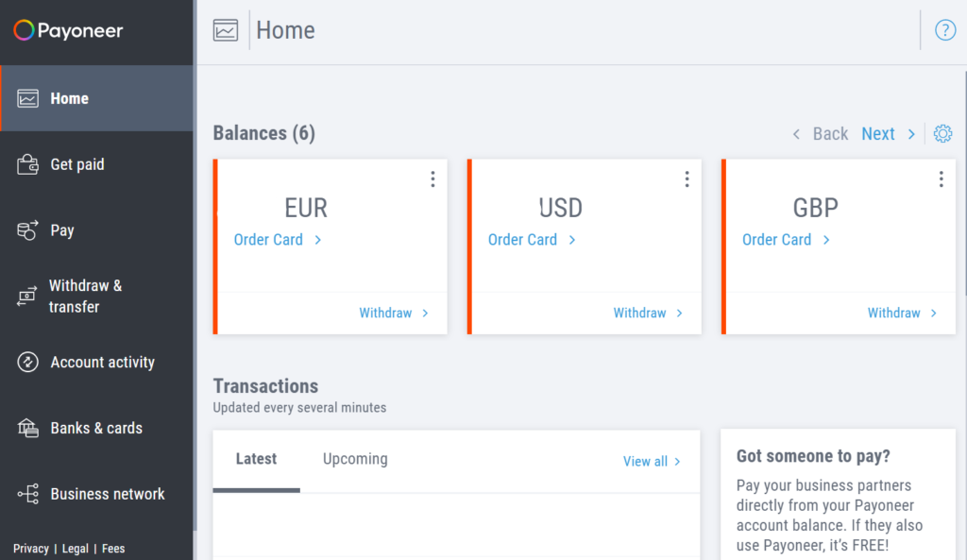Open the Fees link at the bottom

pos(112,548)
